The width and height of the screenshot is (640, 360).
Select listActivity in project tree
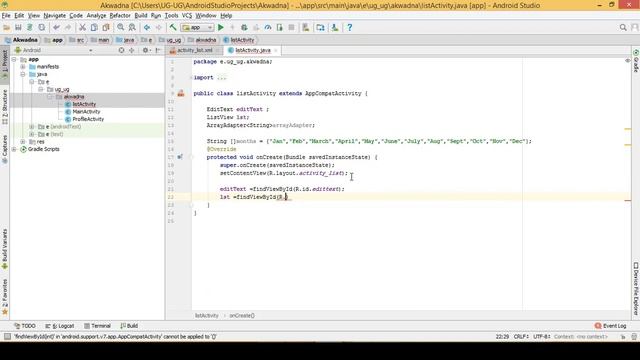(x=84, y=104)
